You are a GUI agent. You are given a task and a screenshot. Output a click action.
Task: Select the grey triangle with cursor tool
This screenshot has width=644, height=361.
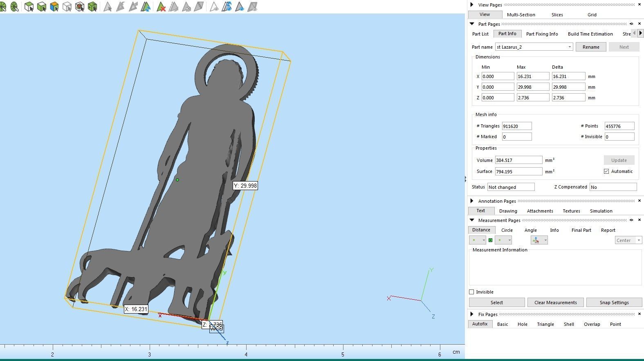pyautogui.click(x=108, y=7)
